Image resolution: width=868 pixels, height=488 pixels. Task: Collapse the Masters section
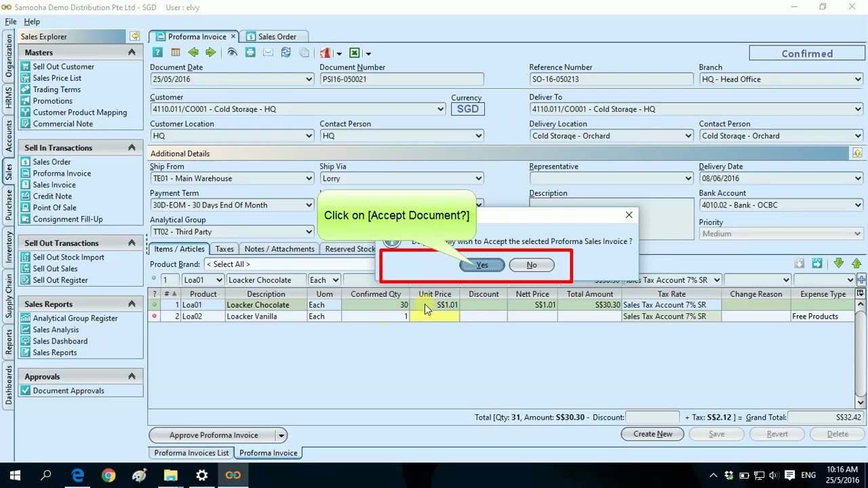point(132,52)
